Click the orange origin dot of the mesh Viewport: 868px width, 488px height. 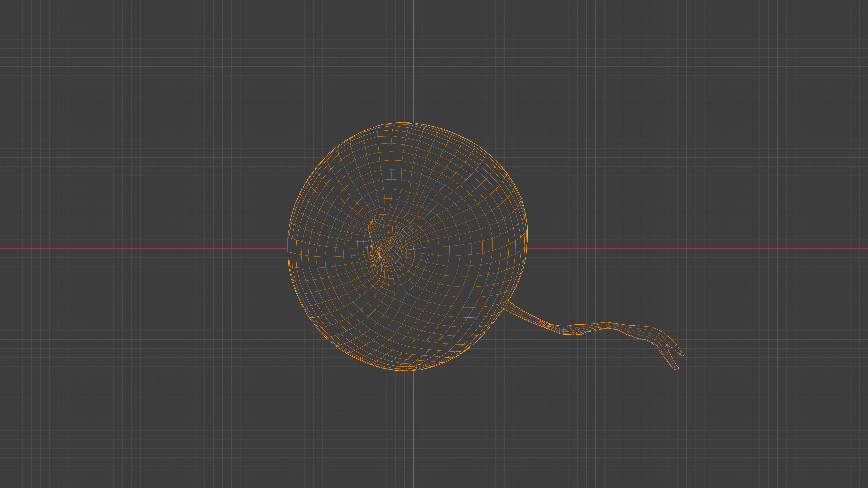click(413, 249)
